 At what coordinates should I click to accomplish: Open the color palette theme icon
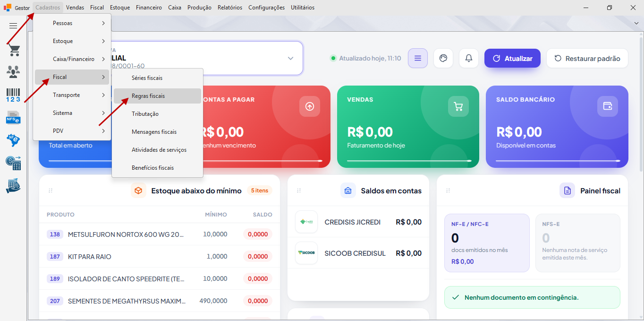tap(443, 58)
